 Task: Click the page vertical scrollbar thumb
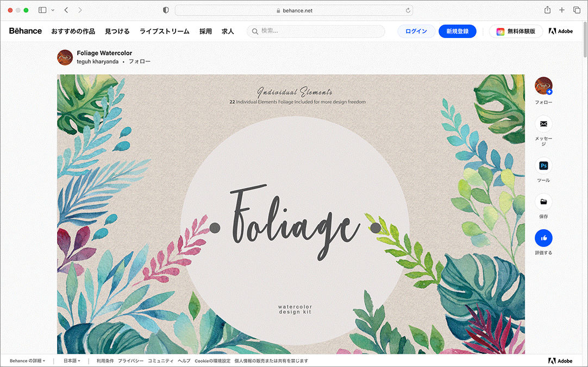click(x=585, y=39)
